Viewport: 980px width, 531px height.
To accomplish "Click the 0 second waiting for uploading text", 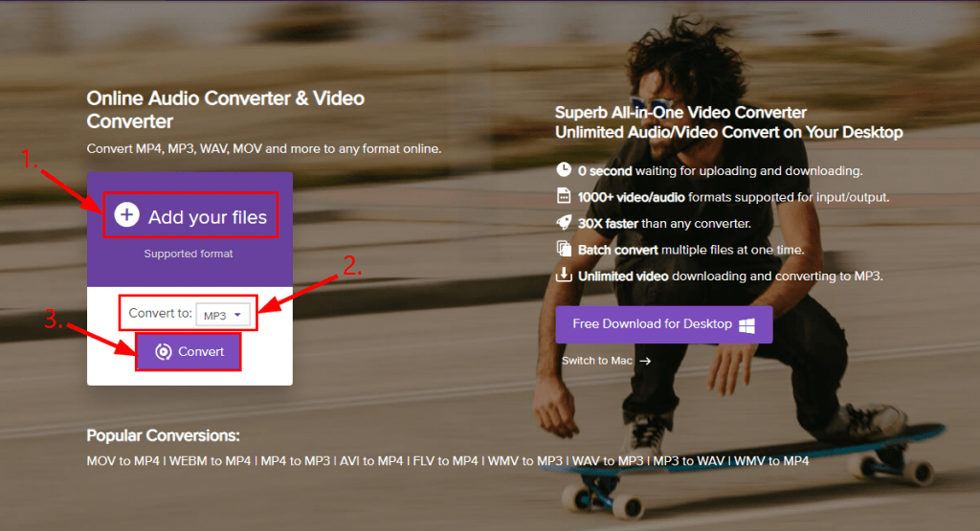I will (720, 170).
